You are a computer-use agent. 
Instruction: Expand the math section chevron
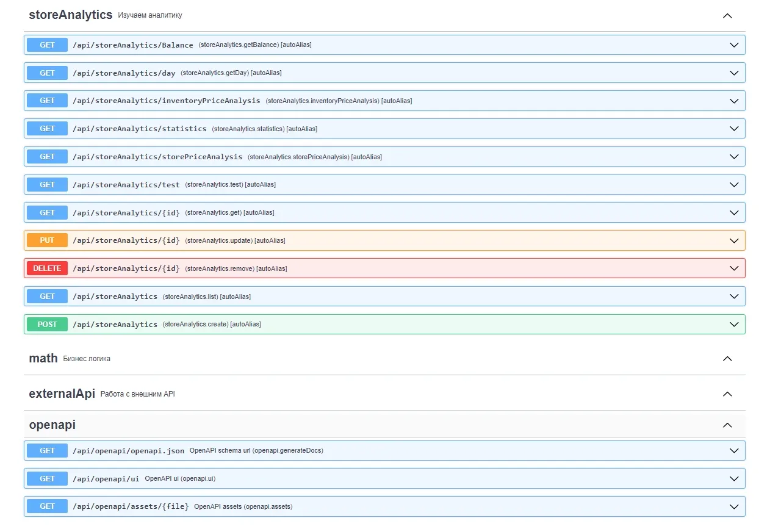tap(727, 358)
